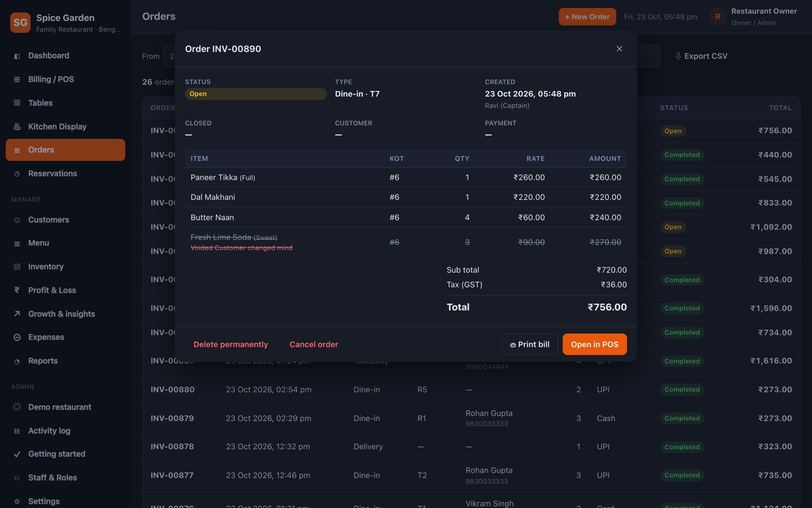The height and width of the screenshot is (508, 812).
Task: Click the Growth & insights arrow icon
Action: pyautogui.click(x=17, y=314)
